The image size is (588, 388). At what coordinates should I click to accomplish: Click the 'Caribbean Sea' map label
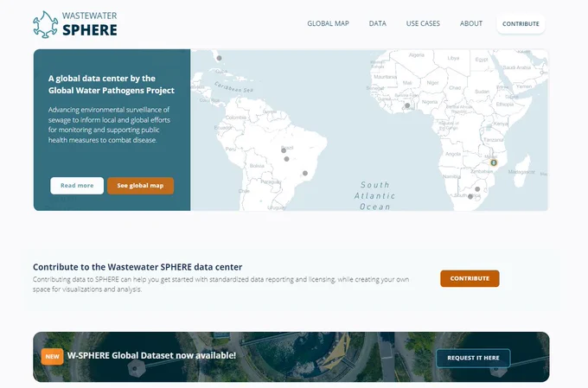click(233, 87)
